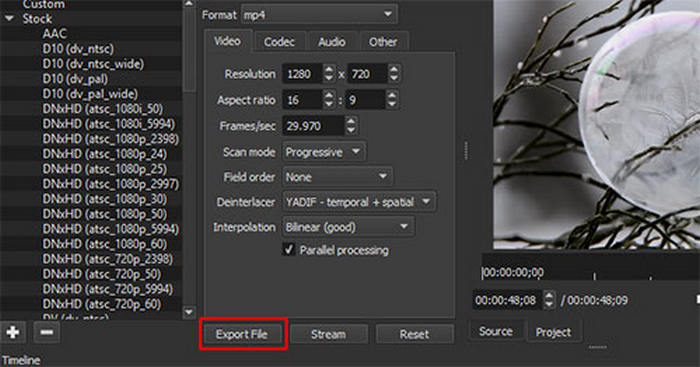Open the Scan mode Progressive dropdown
Image resolution: width=700 pixels, height=367 pixels.
click(x=324, y=152)
